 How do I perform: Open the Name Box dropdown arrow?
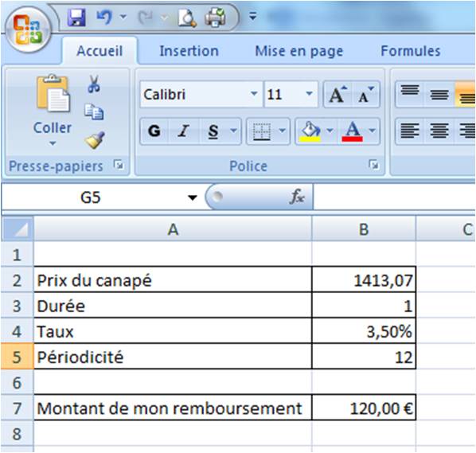(x=192, y=197)
